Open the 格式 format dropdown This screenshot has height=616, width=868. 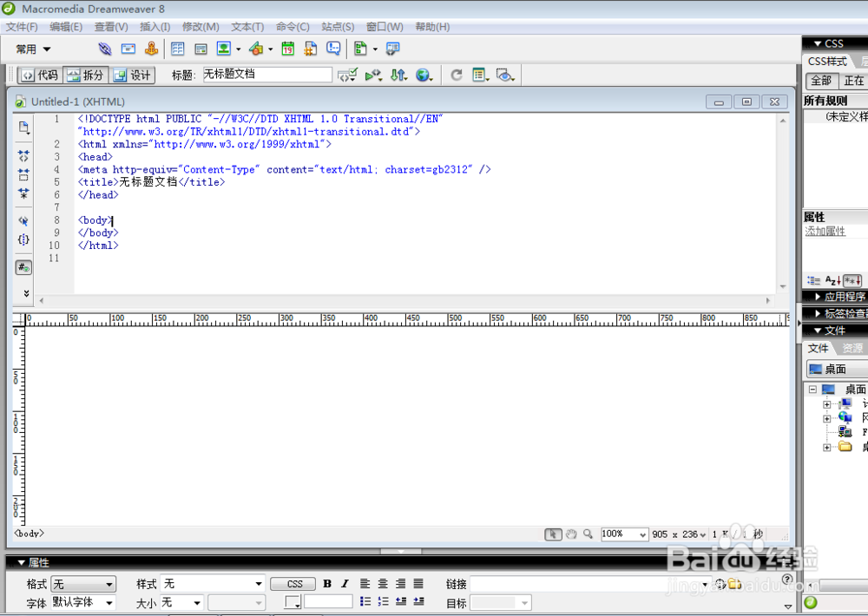[x=83, y=584]
